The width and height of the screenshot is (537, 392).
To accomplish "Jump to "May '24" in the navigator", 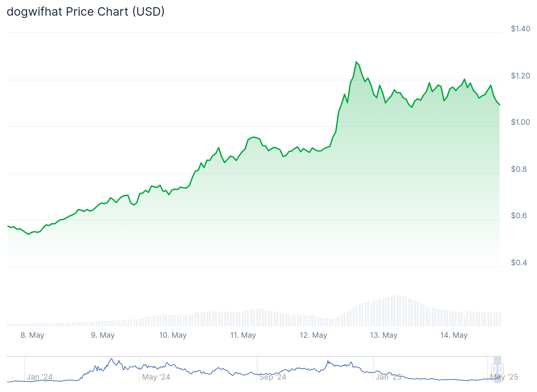I will [156, 377].
